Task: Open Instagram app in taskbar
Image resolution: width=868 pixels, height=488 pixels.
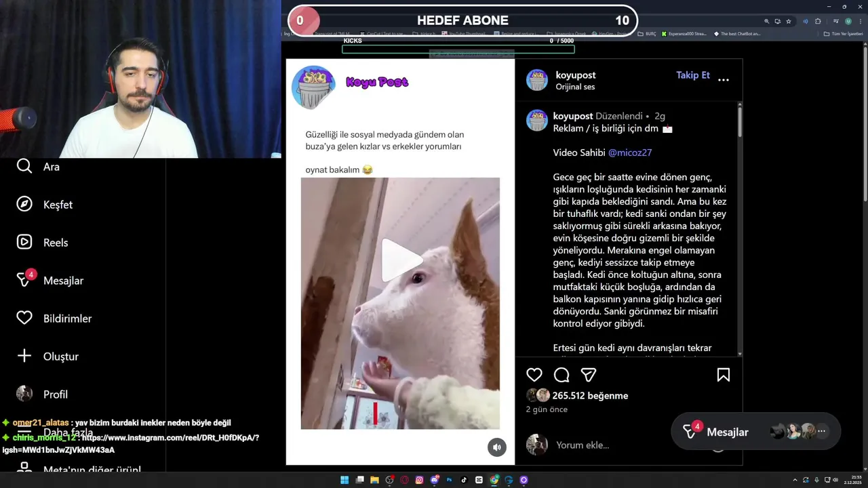Action: coord(419,480)
